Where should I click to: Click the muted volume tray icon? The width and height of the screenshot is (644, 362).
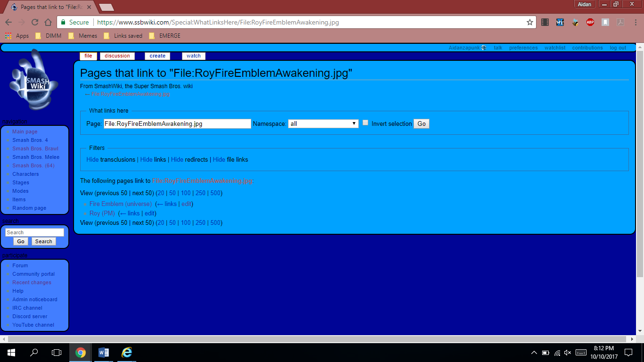[568, 353]
